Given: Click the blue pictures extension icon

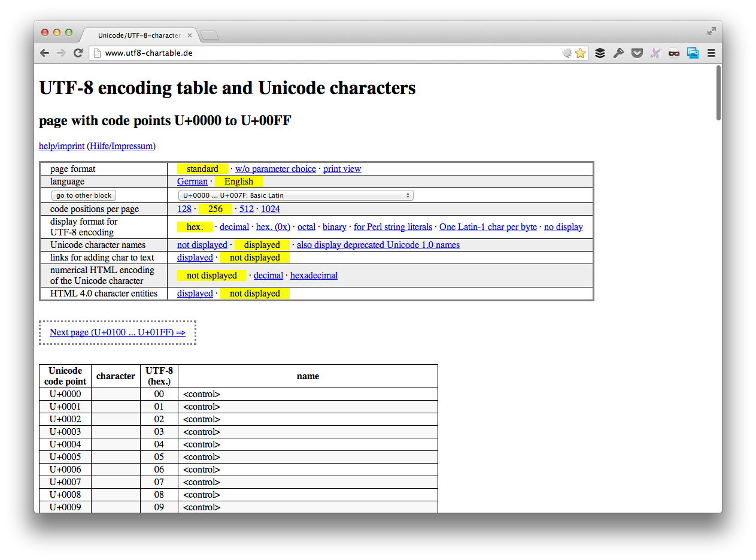Looking at the screenshot, I should click(x=693, y=53).
